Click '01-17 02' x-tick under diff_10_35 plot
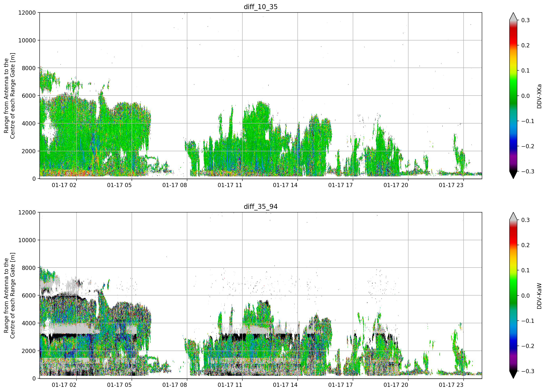The height and width of the screenshot is (392, 546). click(64, 185)
